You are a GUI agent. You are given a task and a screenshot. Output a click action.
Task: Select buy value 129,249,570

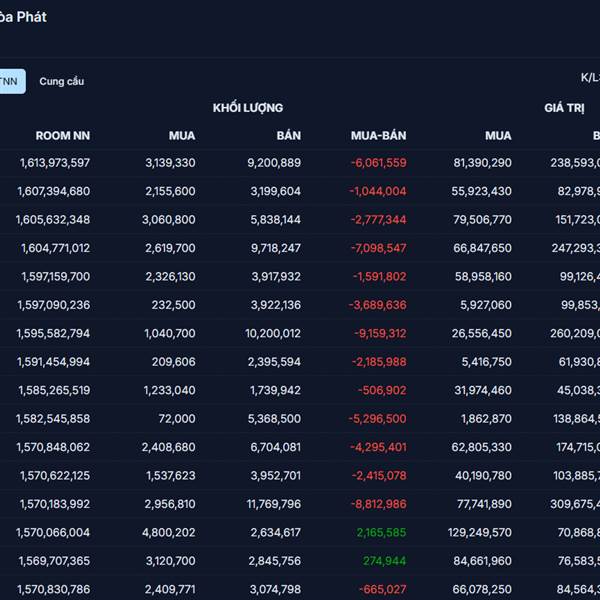(x=480, y=533)
